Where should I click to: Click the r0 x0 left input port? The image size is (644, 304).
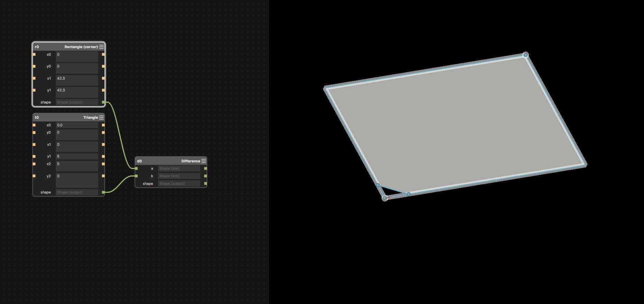click(34, 54)
